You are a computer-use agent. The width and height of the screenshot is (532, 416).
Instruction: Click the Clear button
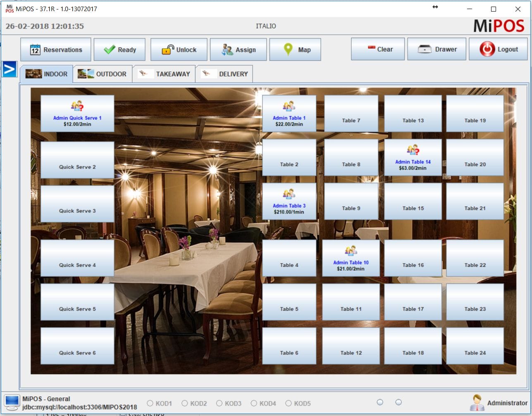point(378,49)
